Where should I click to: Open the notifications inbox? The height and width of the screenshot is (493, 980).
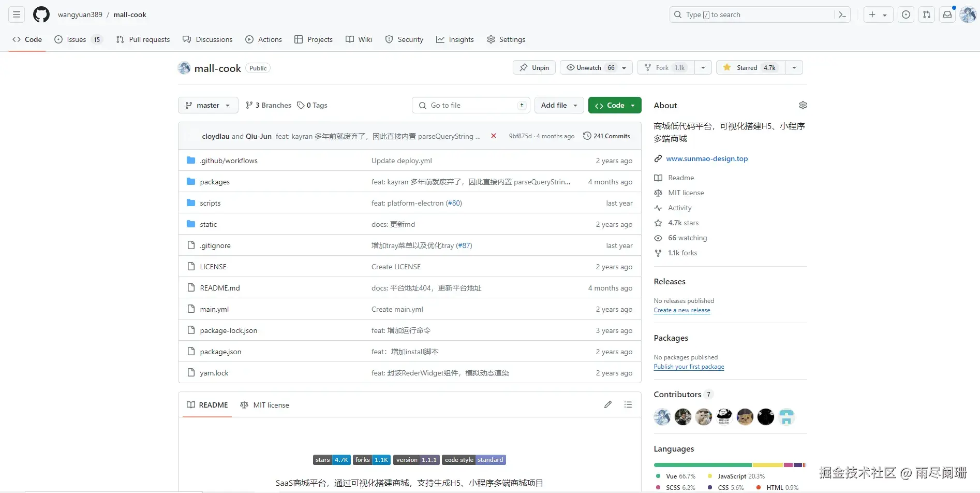pos(947,15)
